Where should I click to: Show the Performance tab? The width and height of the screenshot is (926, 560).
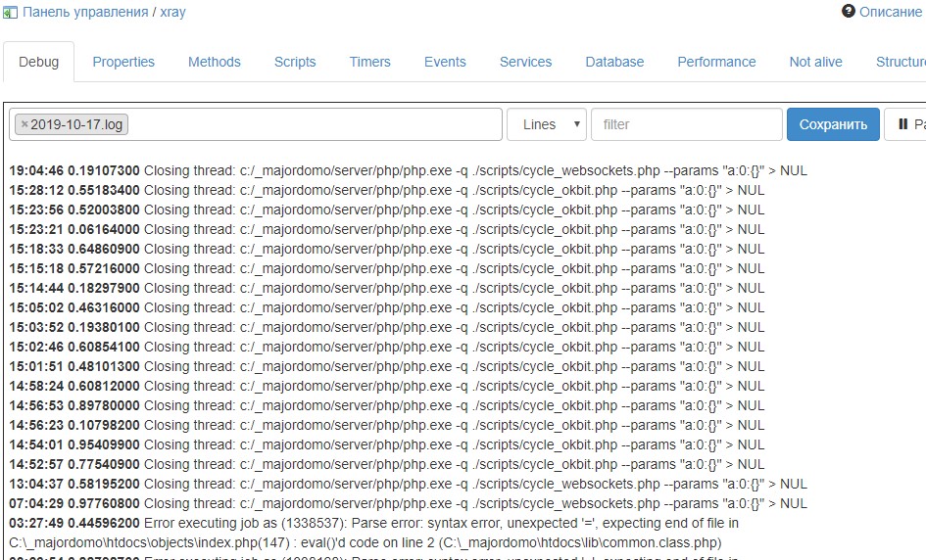[x=716, y=62]
